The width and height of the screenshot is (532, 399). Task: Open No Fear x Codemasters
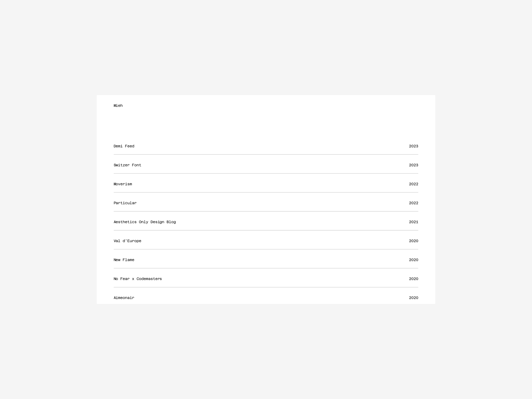point(138,279)
